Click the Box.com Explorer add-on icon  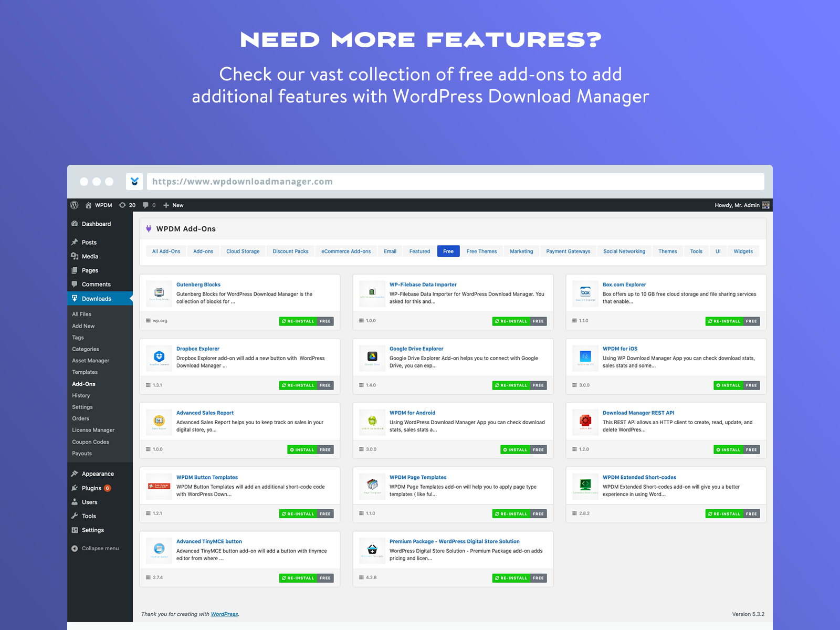[x=585, y=293]
